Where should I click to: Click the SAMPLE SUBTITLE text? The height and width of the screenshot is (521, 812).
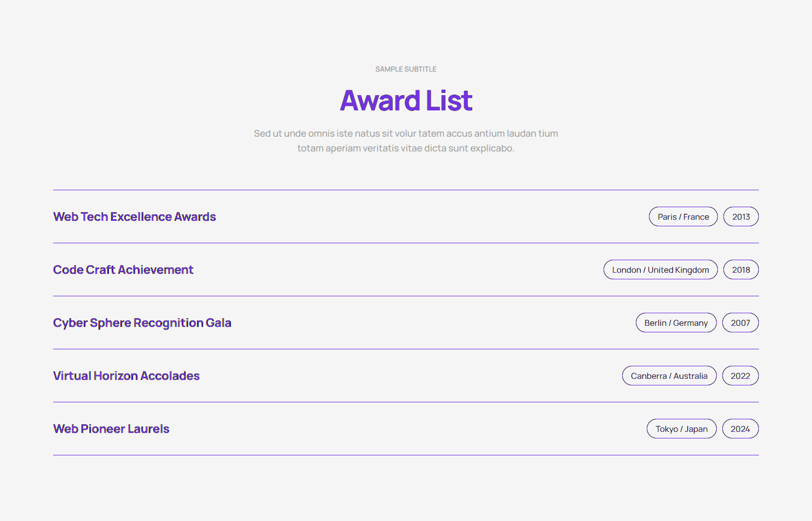[406, 69]
